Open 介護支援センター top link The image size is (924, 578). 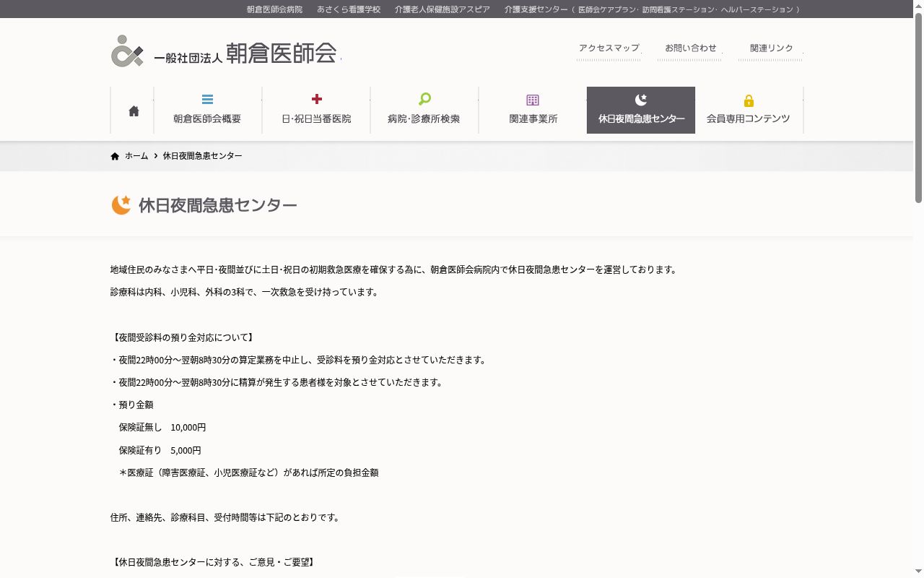coord(536,9)
